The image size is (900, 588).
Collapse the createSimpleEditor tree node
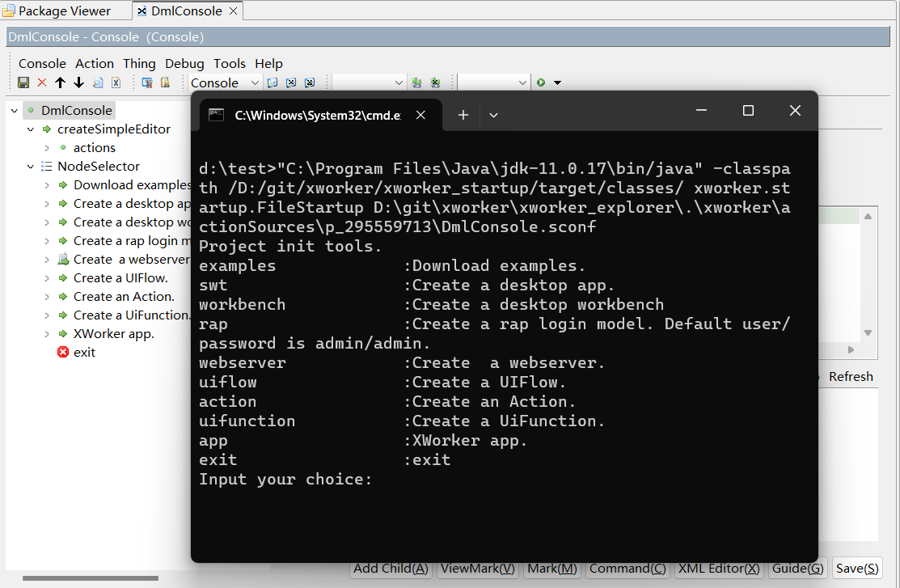click(x=31, y=129)
